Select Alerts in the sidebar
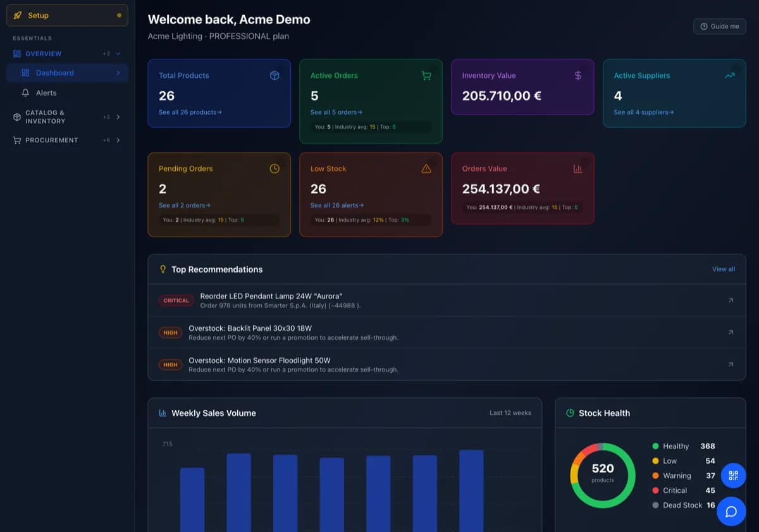The height and width of the screenshot is (532, 759). coord(67,92)
